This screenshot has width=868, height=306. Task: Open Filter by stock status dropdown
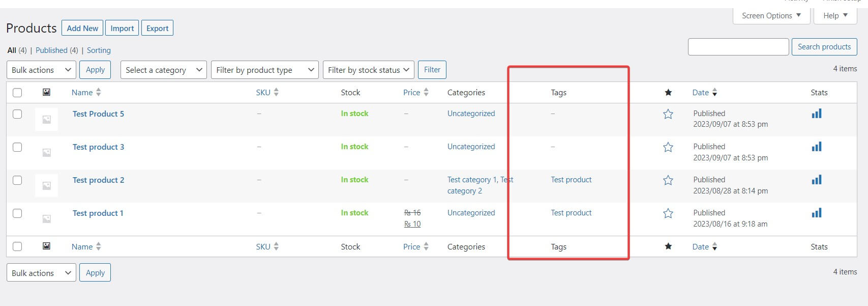click(369, 70)
